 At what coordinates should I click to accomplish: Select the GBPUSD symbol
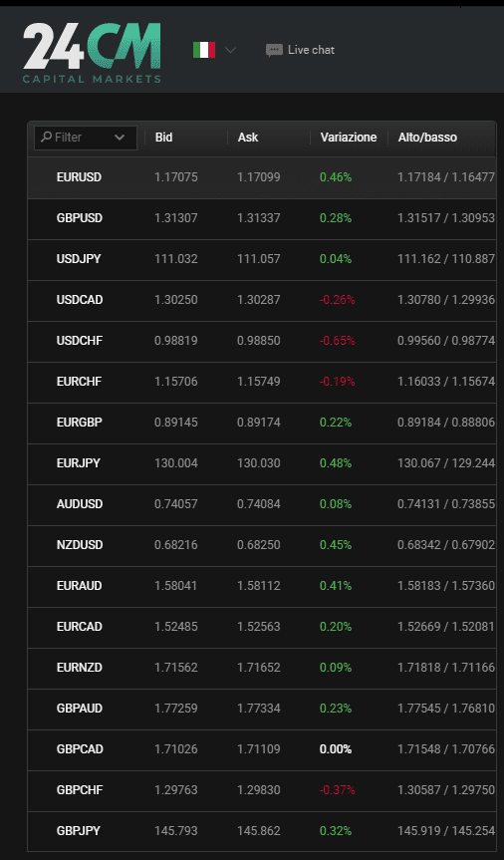pos(80,218)
